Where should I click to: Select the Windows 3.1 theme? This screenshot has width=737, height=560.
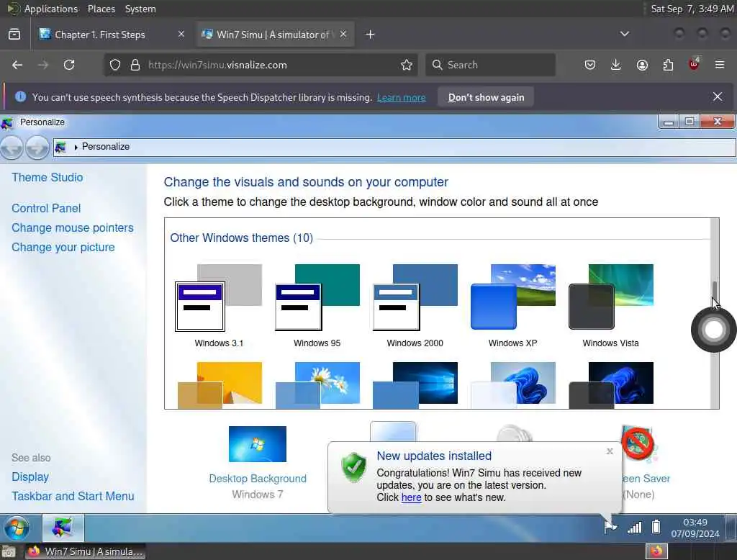click(x=219, y=306)
